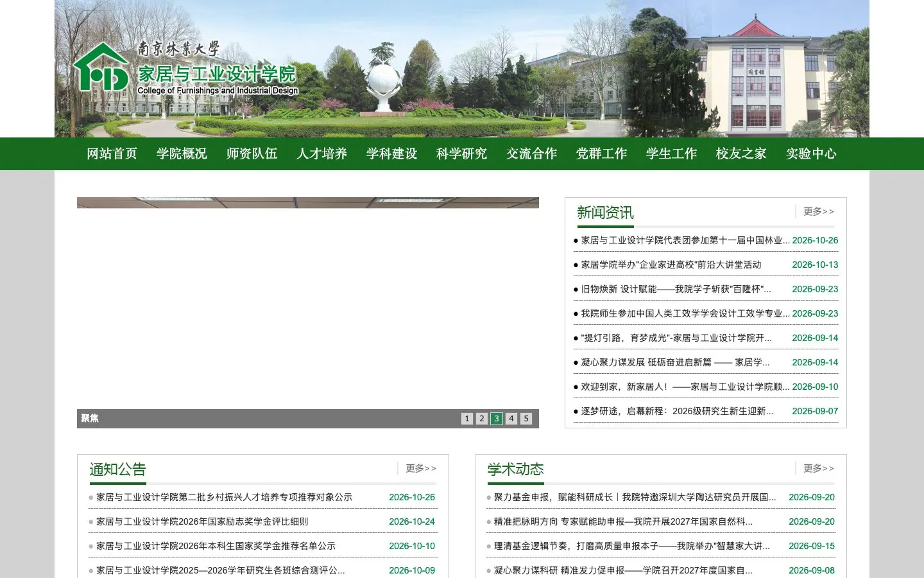Navigate to 科学研究
The image size is (924, 578).
462,153
